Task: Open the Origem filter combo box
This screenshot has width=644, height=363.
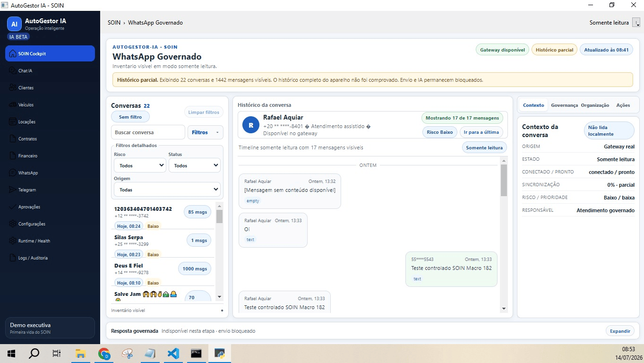Action: pyautogui.click(x=167, y=190)
